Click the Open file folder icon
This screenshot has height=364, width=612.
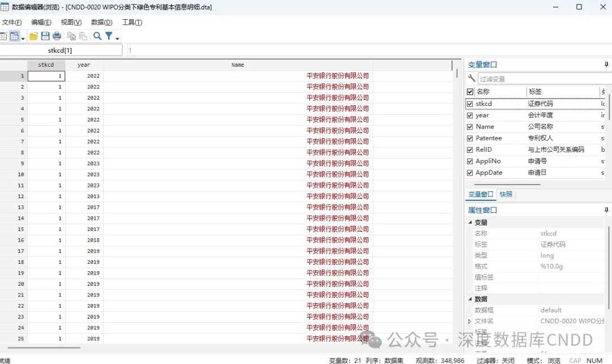[34, 36]
